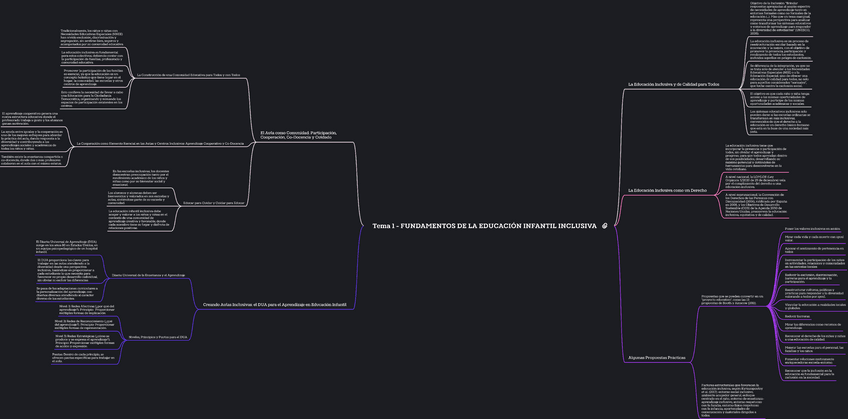This screenshot has width=848, height=419.
Task: Click note 'Reconocer el derecho de los niños y niñas'
Action: 814,337
